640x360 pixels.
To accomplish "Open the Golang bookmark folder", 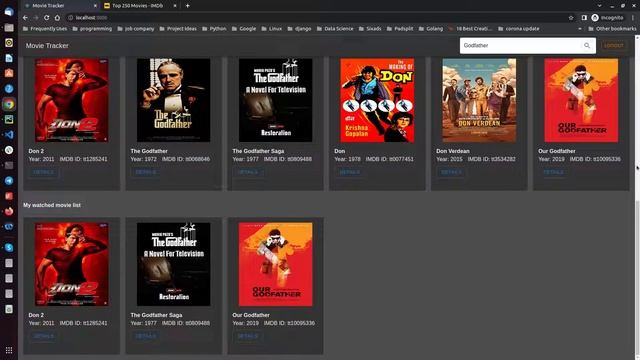I will [431, 29].
